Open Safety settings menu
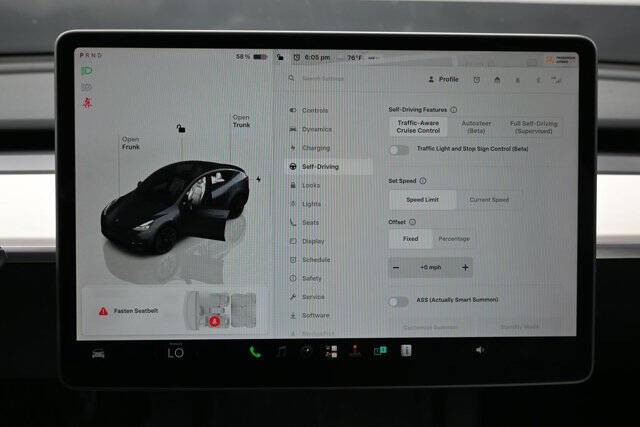The height and width of the screenshot is (427, 640). (306, 278)
